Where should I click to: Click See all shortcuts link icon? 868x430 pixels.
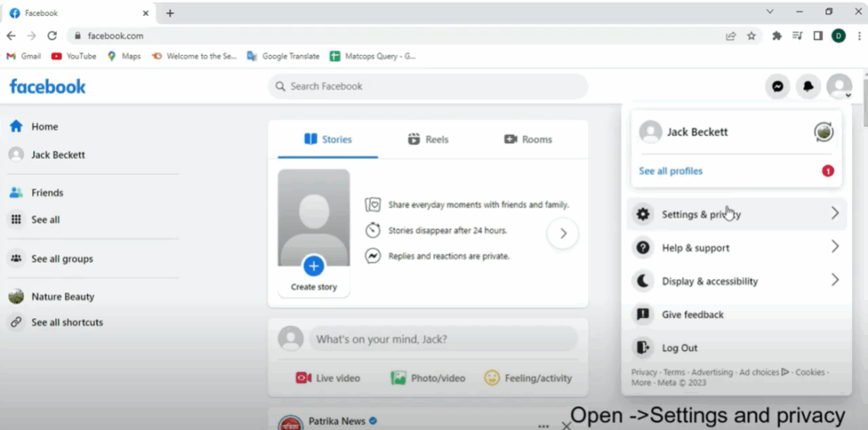(x=16, y=322)
